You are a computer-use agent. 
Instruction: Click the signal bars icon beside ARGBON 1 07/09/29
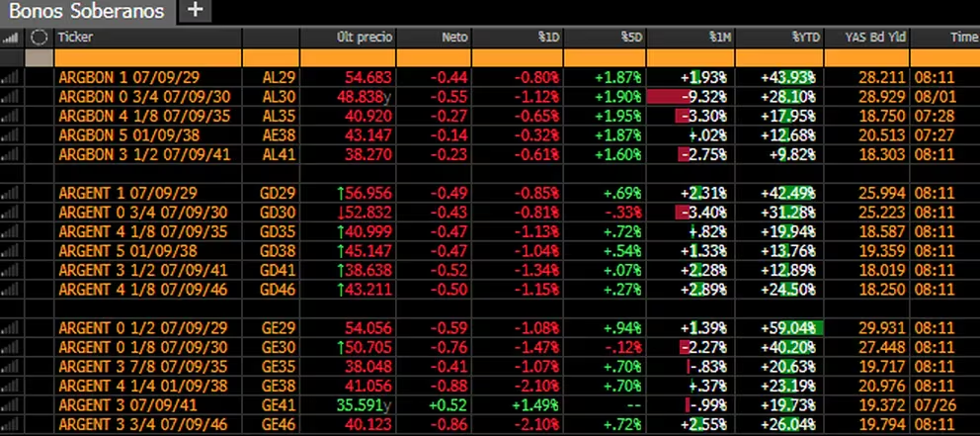12,76
